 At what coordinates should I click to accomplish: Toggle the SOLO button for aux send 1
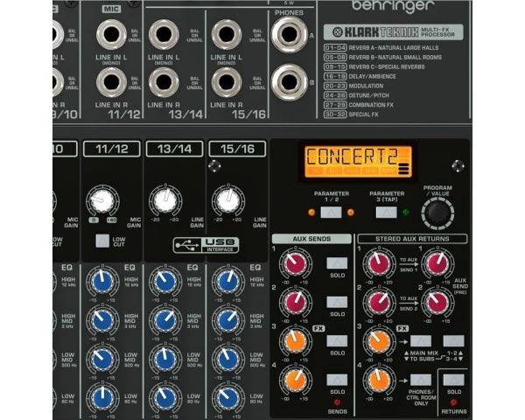tap(337, 263)
